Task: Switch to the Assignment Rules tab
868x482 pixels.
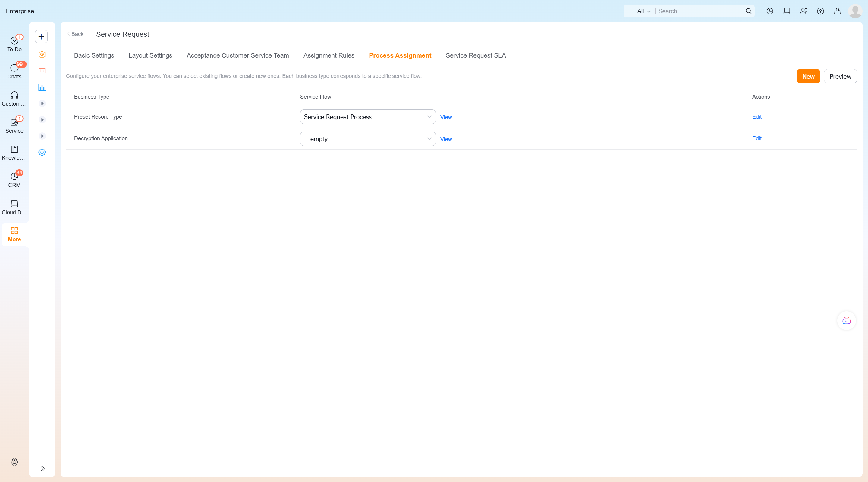Action: pyautogui.click(x=329, y=55)
